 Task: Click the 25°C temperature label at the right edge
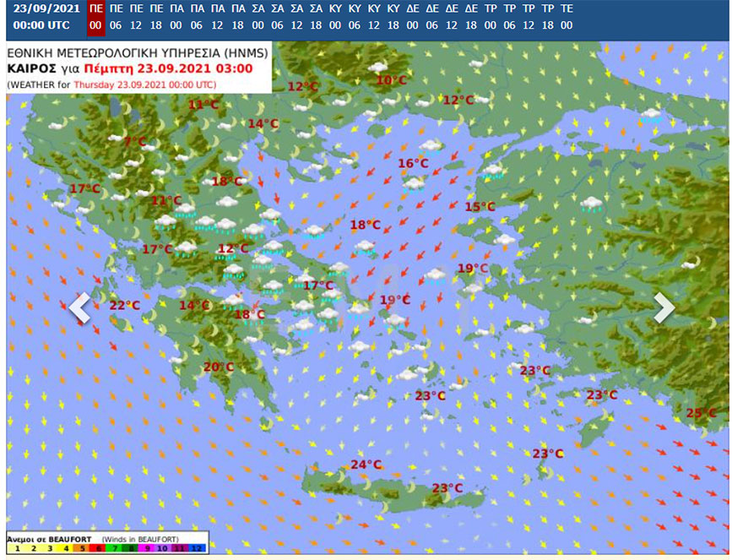click(x=701, y=412)
